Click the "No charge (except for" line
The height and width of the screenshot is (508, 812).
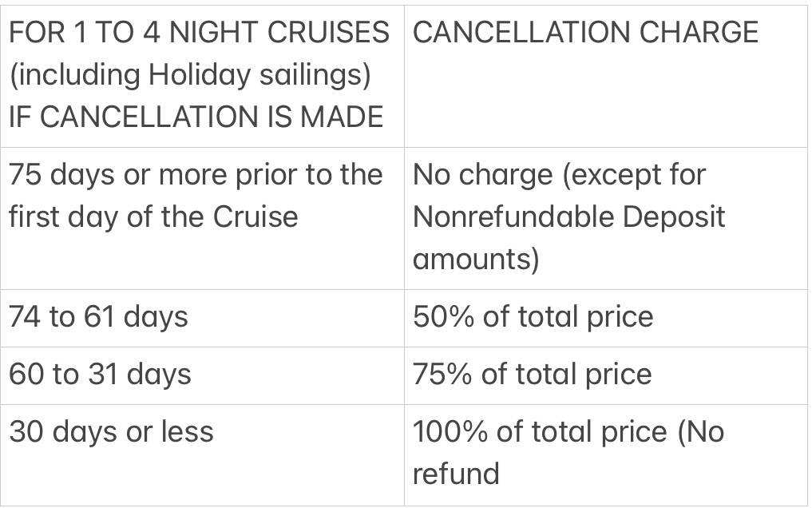click(x=559, y=175)
